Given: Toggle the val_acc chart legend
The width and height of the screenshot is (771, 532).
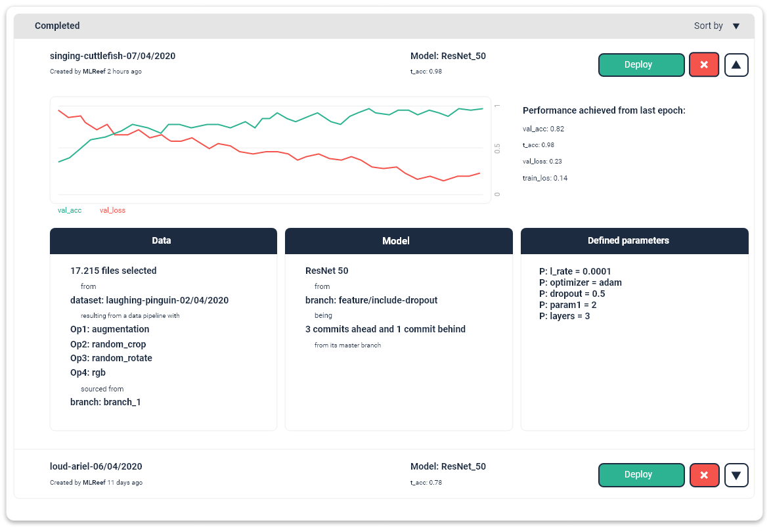Looking at the screenshot, I should 70,210.
